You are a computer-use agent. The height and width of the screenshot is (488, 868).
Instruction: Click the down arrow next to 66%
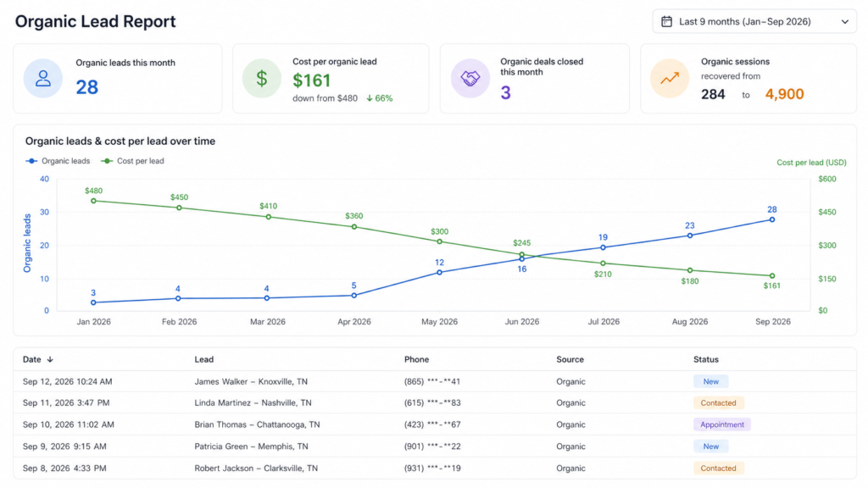(370, 98)
